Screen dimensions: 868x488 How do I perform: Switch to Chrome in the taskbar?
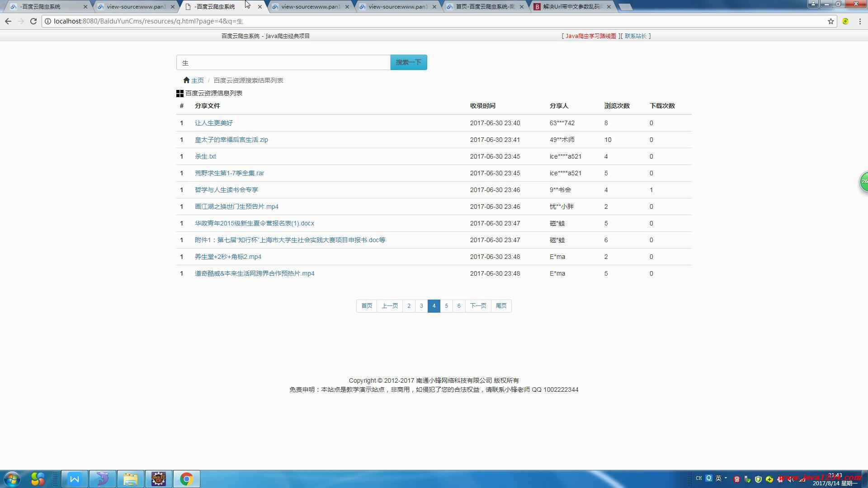coord(187,479)
